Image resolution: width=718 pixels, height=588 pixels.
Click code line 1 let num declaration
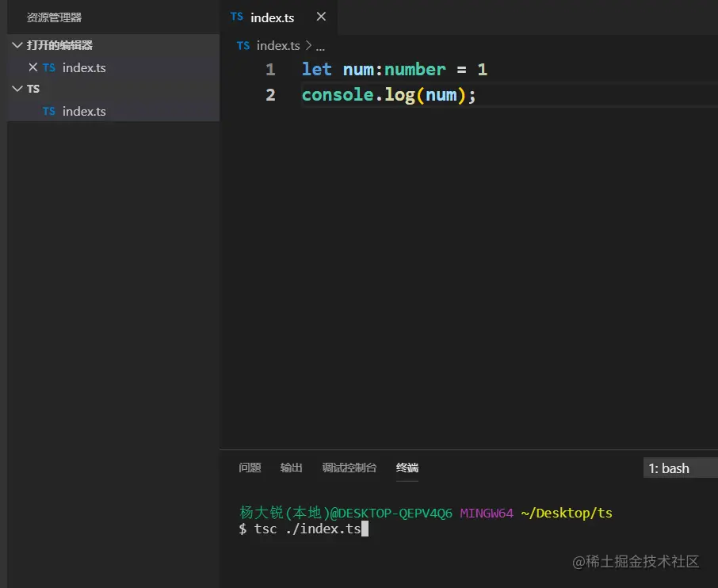coord(394,70)
